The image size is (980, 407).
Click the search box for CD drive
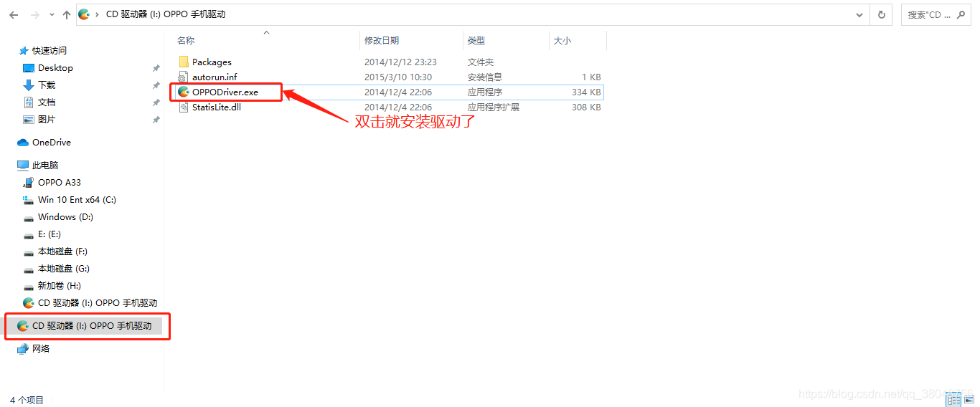(x=936, y=14)
